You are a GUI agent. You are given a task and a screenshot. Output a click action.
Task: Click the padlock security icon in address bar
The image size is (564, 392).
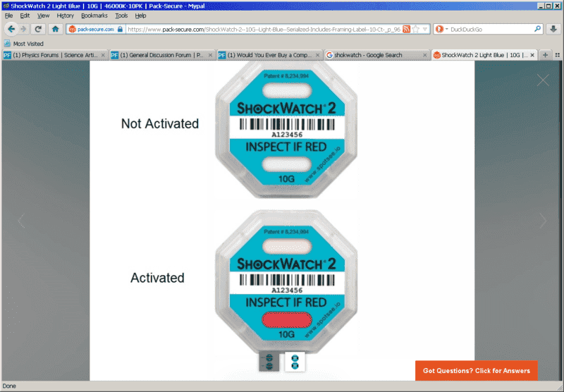click(x=120, y=29)
